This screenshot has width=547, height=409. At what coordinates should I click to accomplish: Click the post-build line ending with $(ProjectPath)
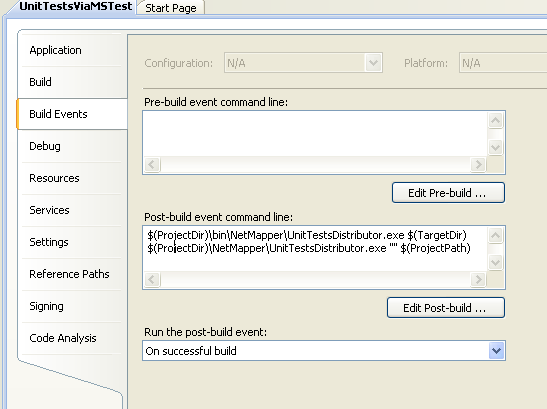pos(309,248)
